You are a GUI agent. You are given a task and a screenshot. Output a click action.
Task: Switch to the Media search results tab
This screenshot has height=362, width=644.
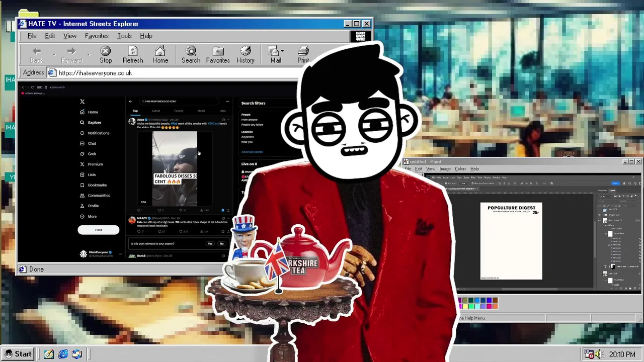pos(201,111)
